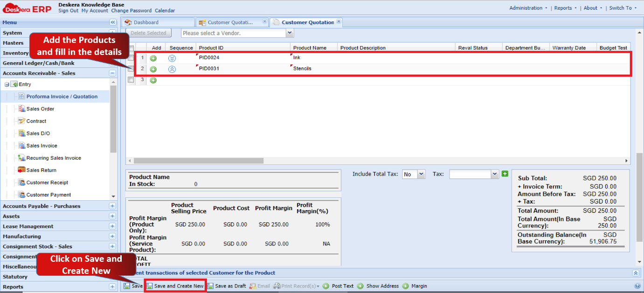Screen dimensions: 644x293
Task: Expand the recent transactions panel
Action: [x=636, y=273]
